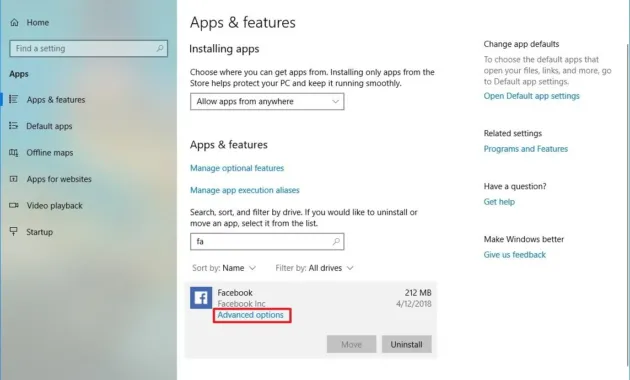630x380 pixels.
Task: Click the '4/12/2018' install date
Action: click(x=414, y=304)
